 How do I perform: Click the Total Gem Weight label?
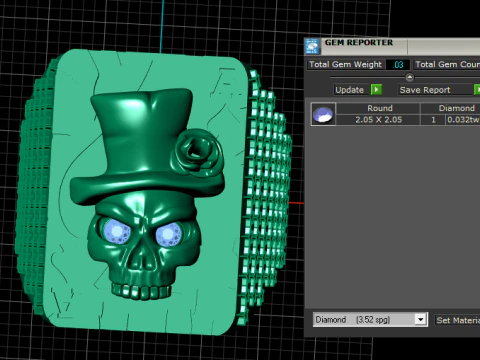click(x=345, y=64)
